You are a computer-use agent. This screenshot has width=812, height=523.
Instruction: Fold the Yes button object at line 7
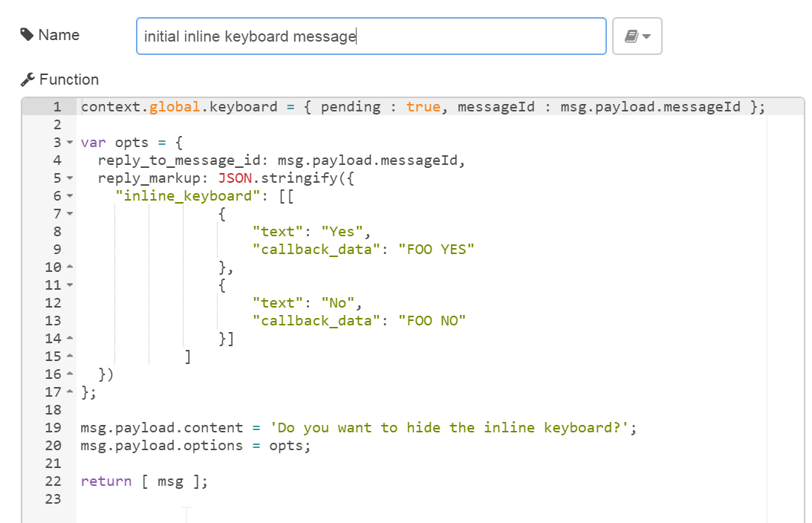(70, 214)
